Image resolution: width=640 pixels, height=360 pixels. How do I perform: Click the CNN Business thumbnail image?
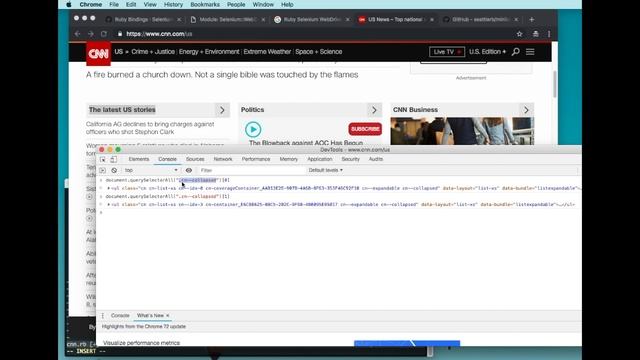[462, 131]
